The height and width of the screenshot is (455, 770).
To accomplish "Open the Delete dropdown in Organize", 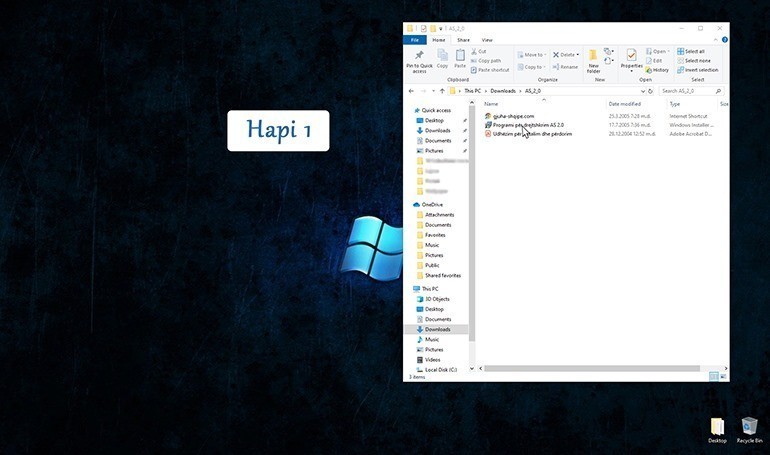I will tap(566, 54).
